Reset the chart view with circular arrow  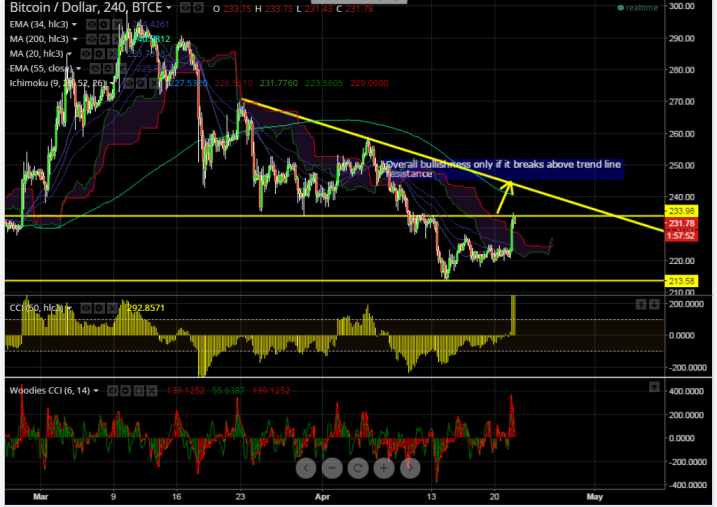[x=358, y=468]
